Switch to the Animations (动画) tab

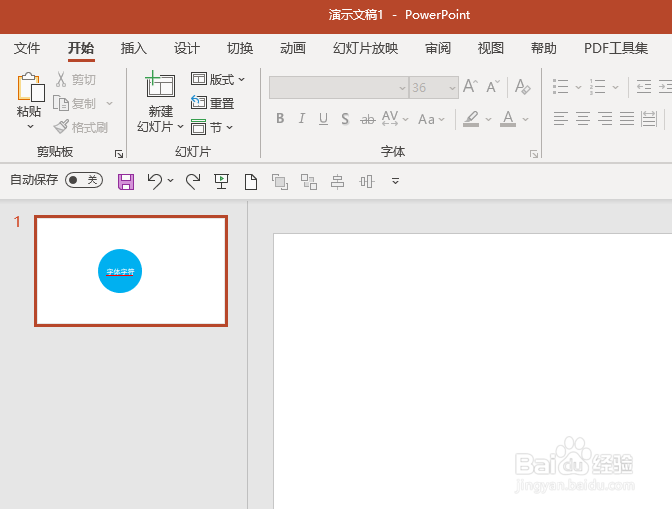tap(293, 48)
